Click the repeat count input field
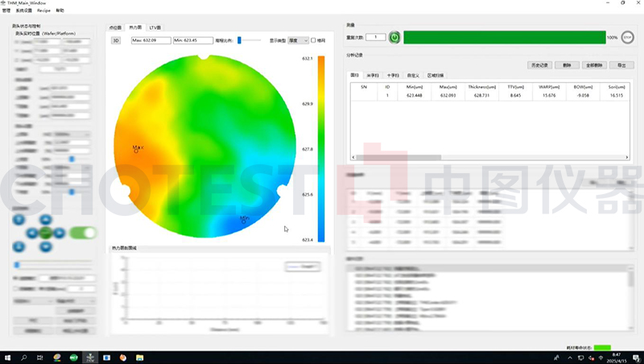Screen dimensions: 644x364 click(x=375, y=37)
